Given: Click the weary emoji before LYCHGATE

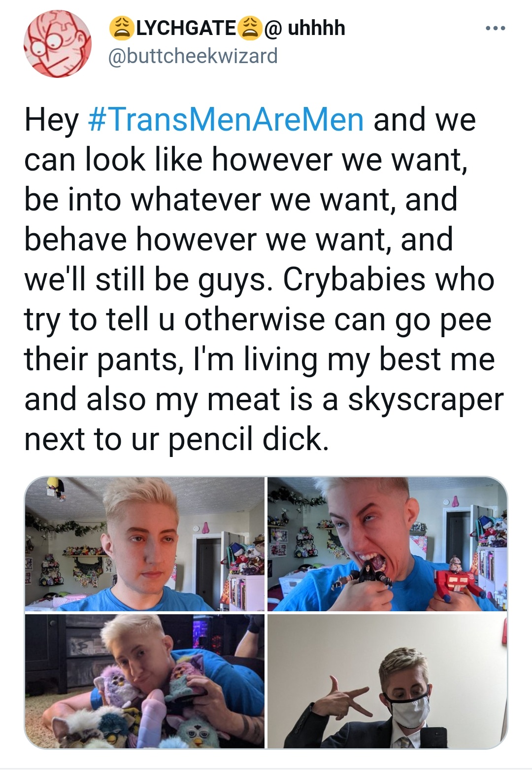Looking at the screenshot, I should click(x=120, y=28).
